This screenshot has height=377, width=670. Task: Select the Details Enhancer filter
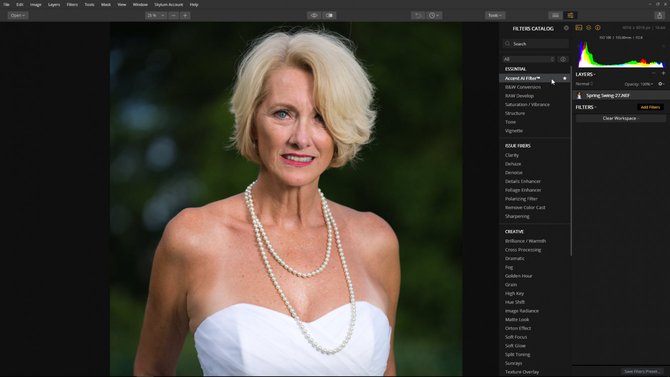[x=523, y=181]
